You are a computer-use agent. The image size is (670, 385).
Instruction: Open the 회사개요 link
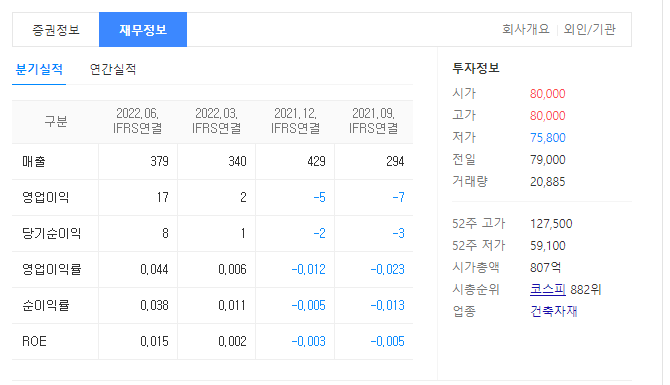click(x=526, y=29)
